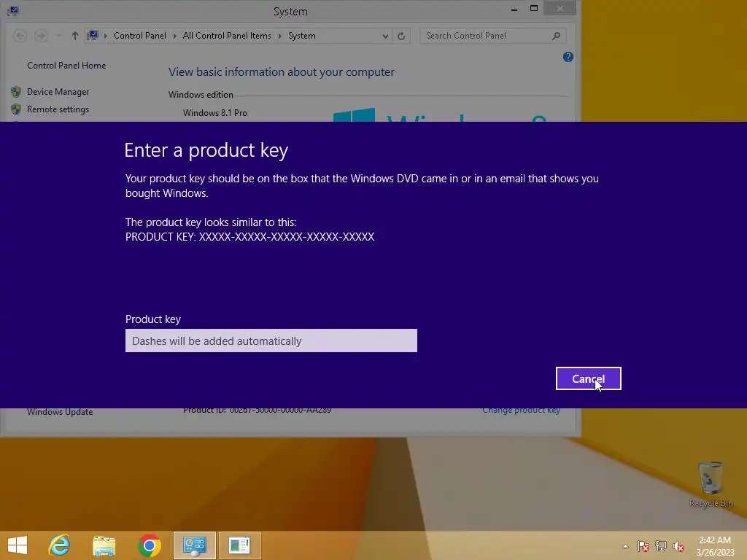This screenshot has width=747, height=560.
Task: Refresh the System window address bar
Action: click(401, 36)
